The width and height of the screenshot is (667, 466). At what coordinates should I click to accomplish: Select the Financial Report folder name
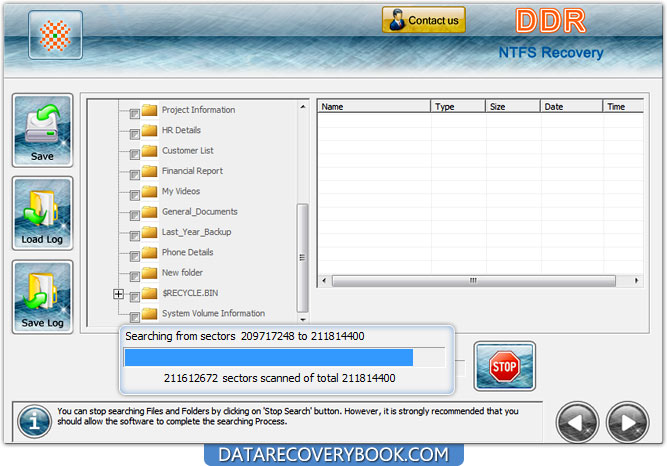(192, 171)
